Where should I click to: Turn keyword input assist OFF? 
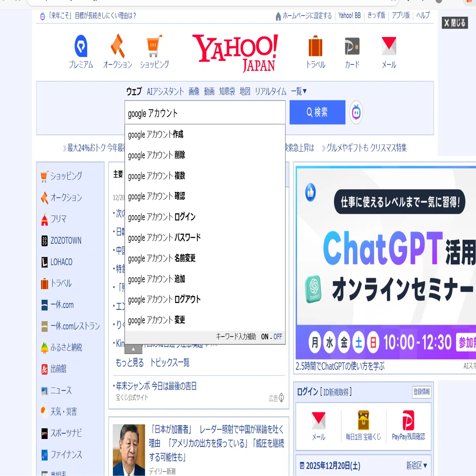(278, 337)
